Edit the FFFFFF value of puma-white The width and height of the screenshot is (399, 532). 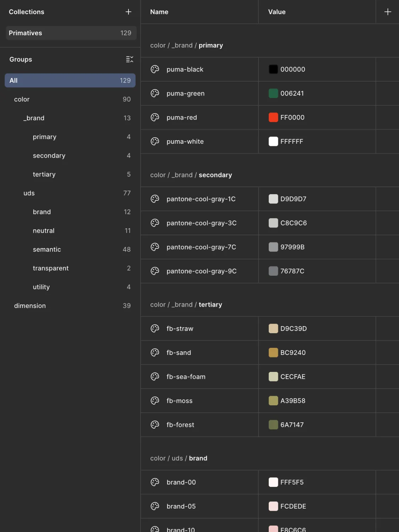[x=292, y=142]
